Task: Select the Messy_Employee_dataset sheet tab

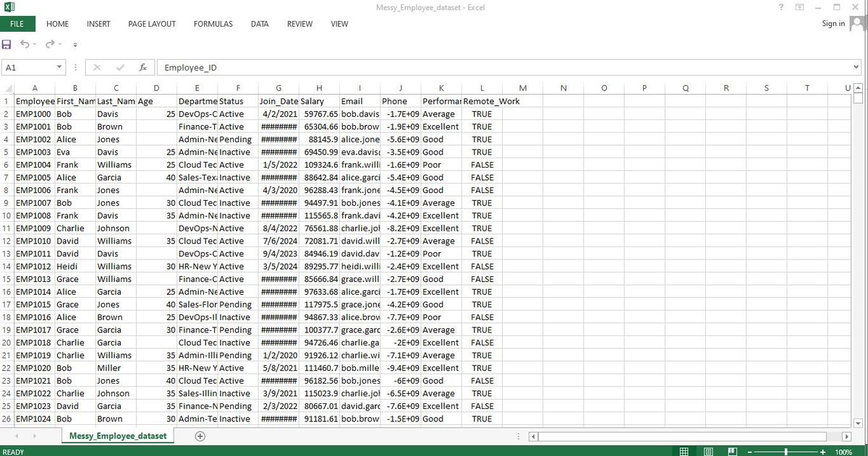Action: point(118,436)
